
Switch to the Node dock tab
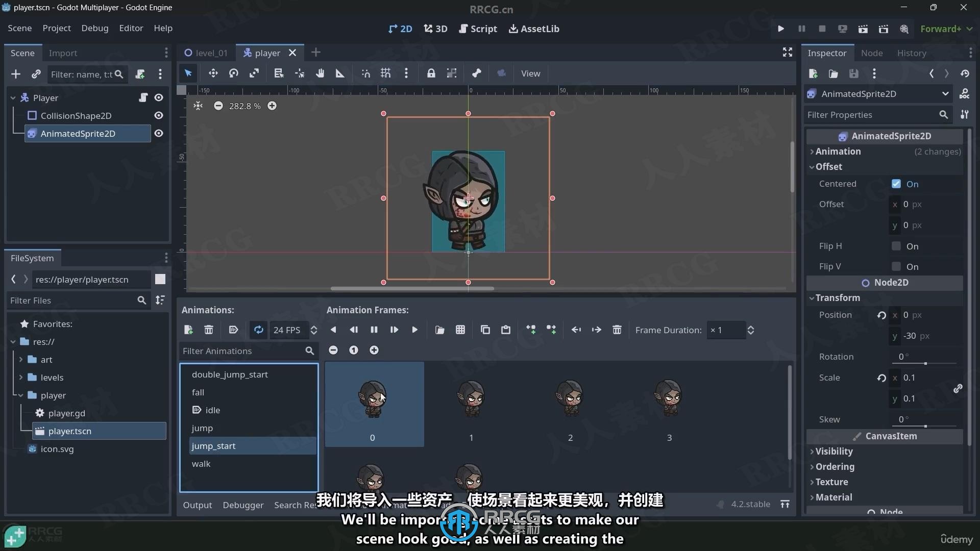pyautogui.click(x=872, y=53)
